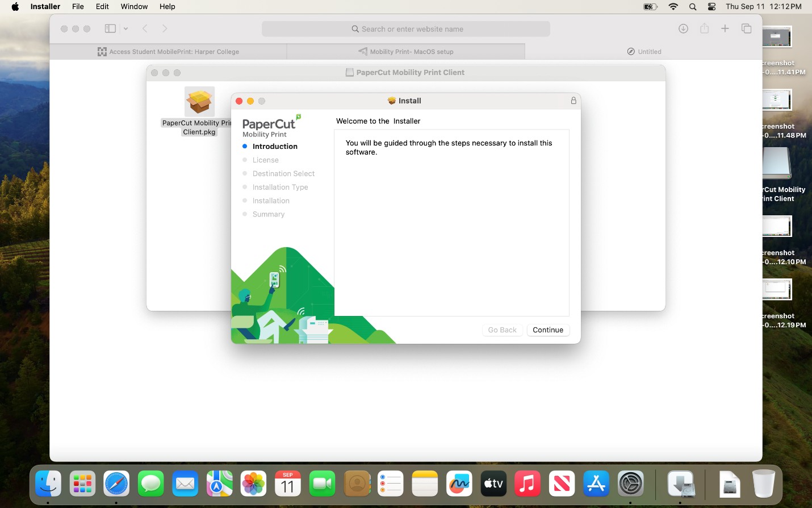Click the sidebar toggle in Safari toolbar
The width and height of the screenshot is (812, 508).
coord(110,28)
